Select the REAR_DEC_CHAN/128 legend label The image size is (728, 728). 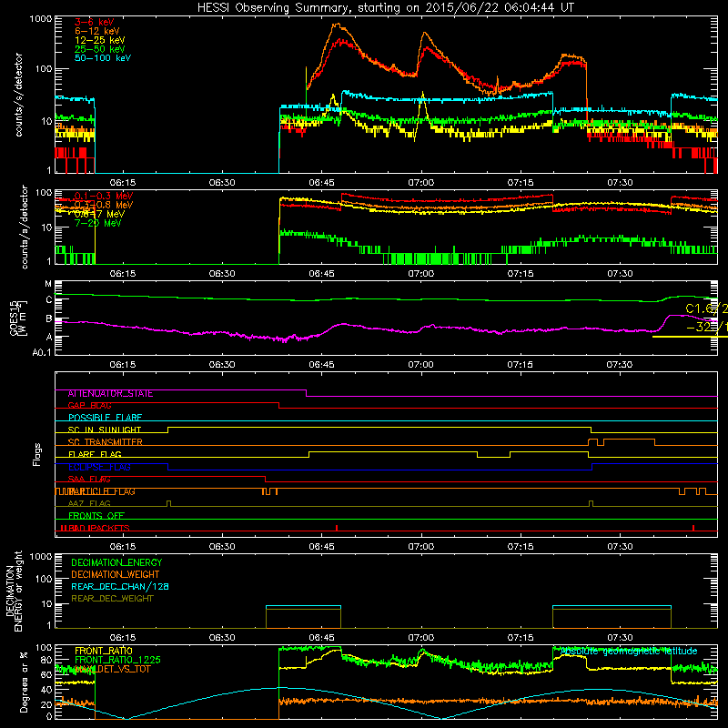(x=120, y=586)
